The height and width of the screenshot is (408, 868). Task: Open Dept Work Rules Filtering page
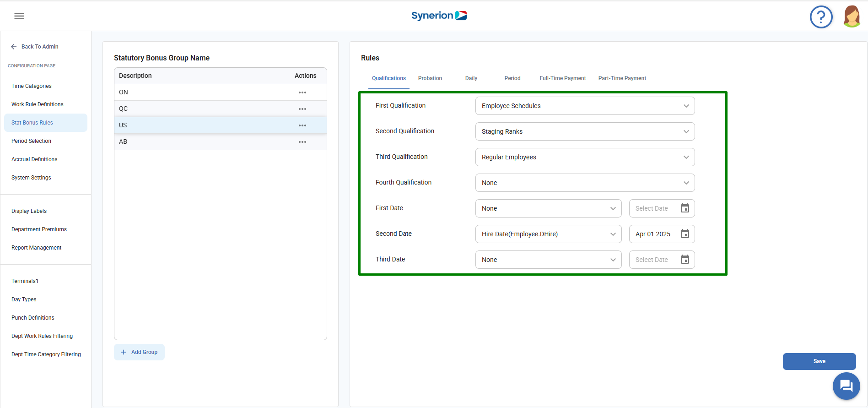46,336
